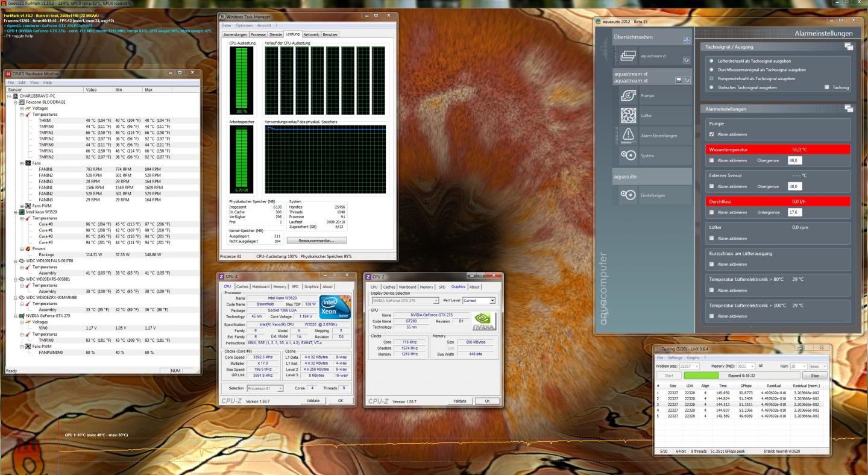Viewport: 868px width, 475px height.
Task: Switch to the Prozesse tab in Task-Manager
Action: [x=258, y=34]
